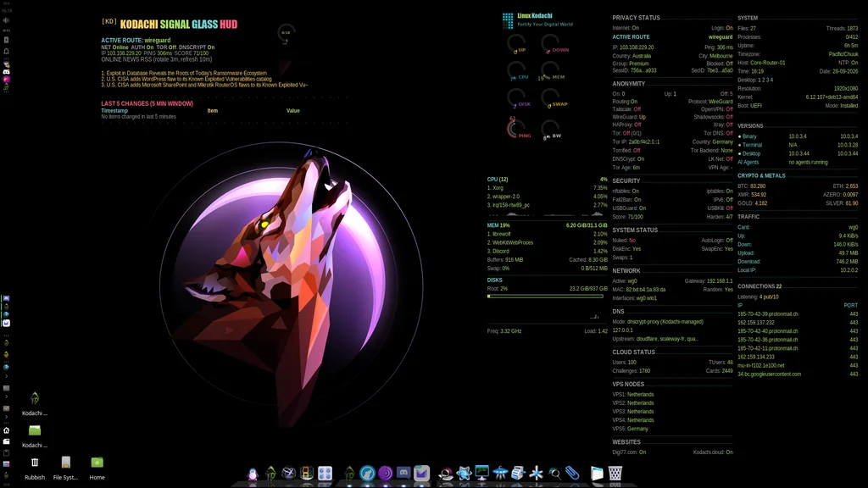Click the PING gauge in the HUD
868x488 pixels.
[x=519, y=129]
